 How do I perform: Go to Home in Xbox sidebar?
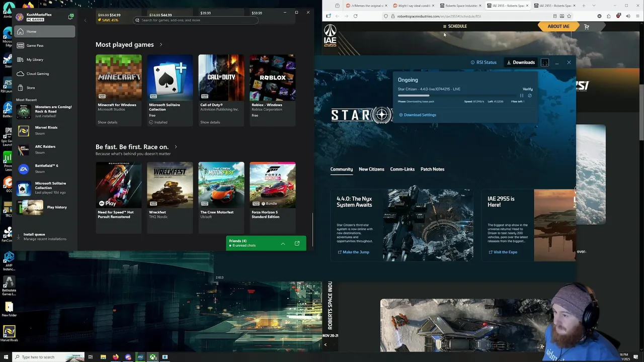45,32
